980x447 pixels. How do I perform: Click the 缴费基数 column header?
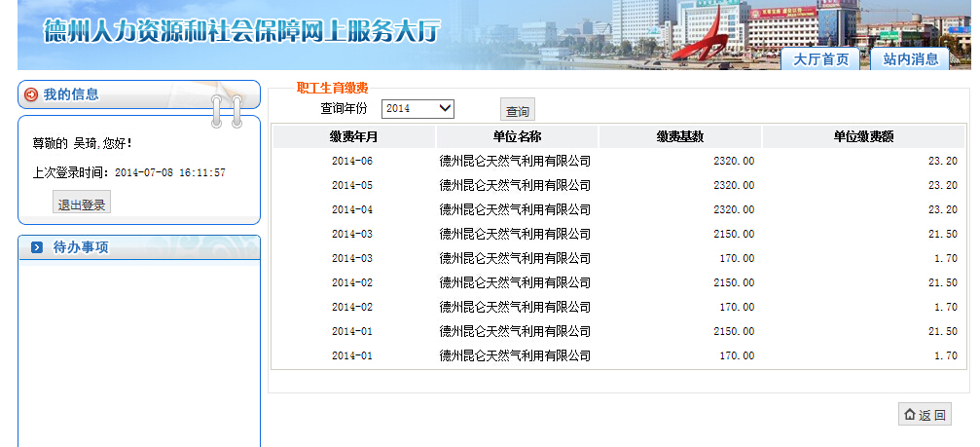pyautogui.click(x=680, y=136)
